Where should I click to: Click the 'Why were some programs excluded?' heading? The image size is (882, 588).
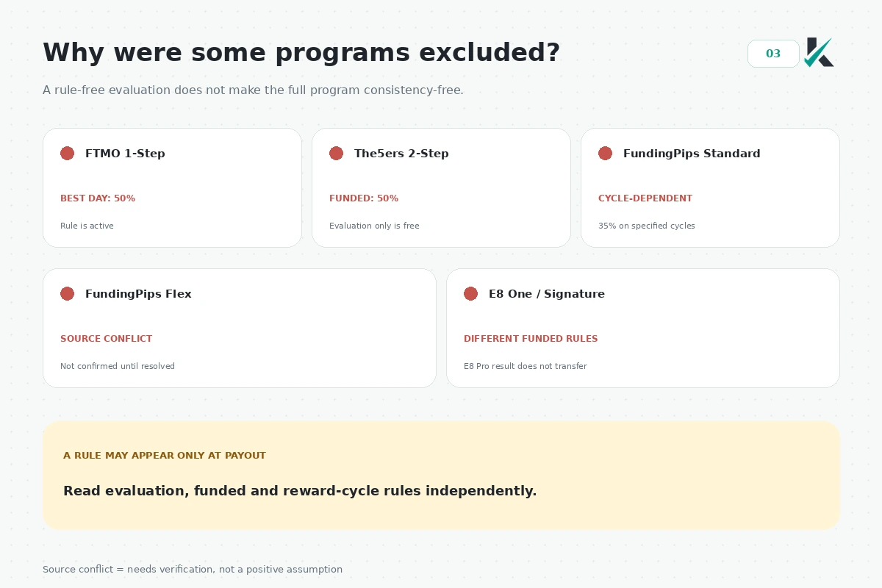(x=301, y=53)
